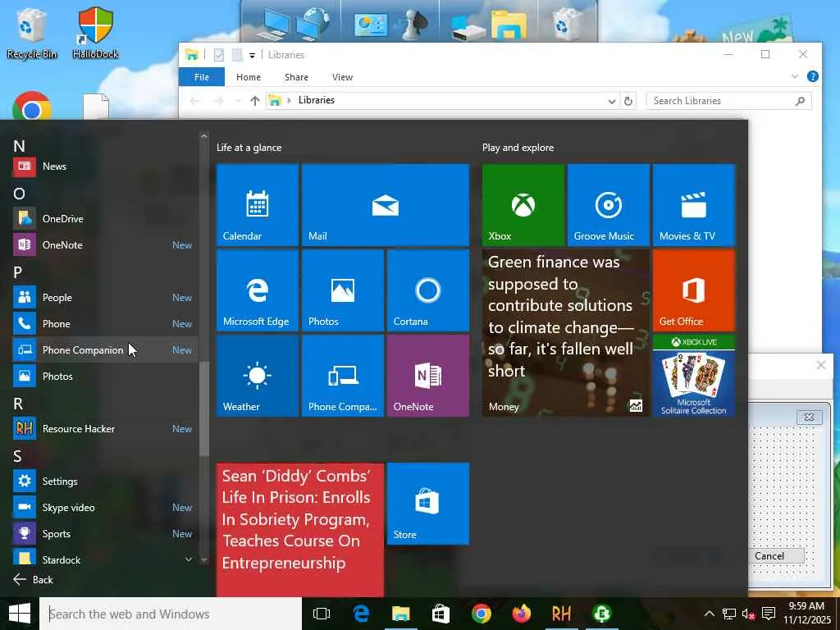This screenshot has width=840, height=630.
Task: Open the Calendar tile
Action: pos(257,205)
